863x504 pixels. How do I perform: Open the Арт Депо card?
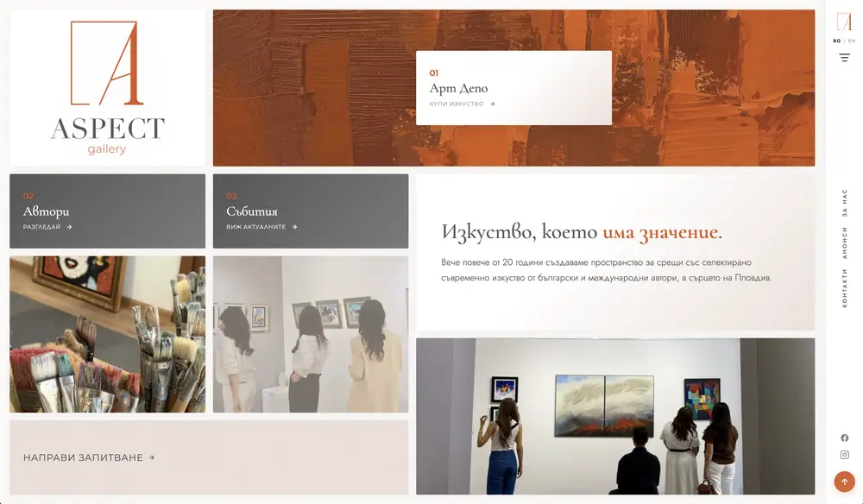[513, 88]
